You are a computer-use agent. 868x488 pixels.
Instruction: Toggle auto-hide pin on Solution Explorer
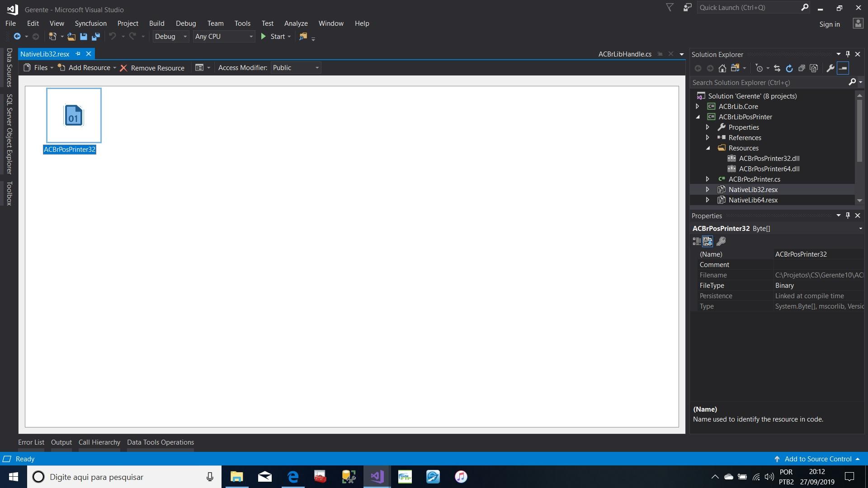click(x=848, y=54)
